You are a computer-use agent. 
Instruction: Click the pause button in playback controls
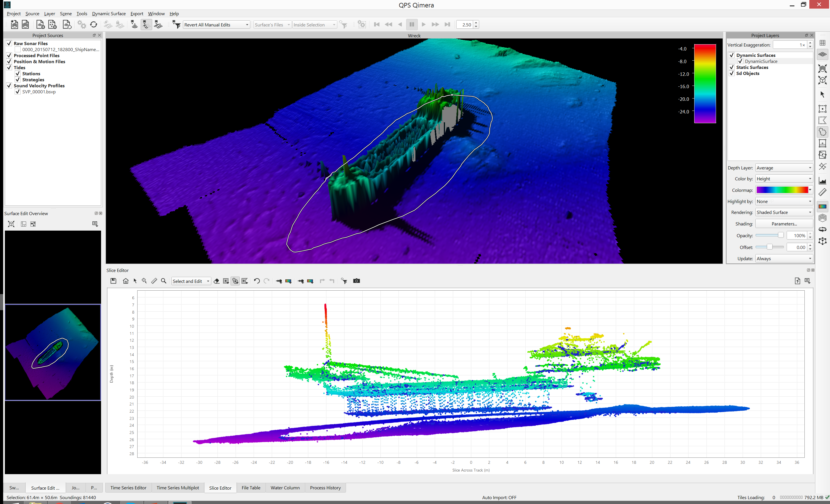(x=412, y=25)
